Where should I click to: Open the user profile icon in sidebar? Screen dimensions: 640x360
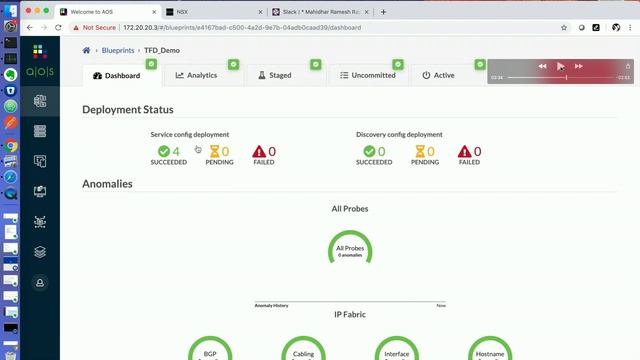coord(40,282)
